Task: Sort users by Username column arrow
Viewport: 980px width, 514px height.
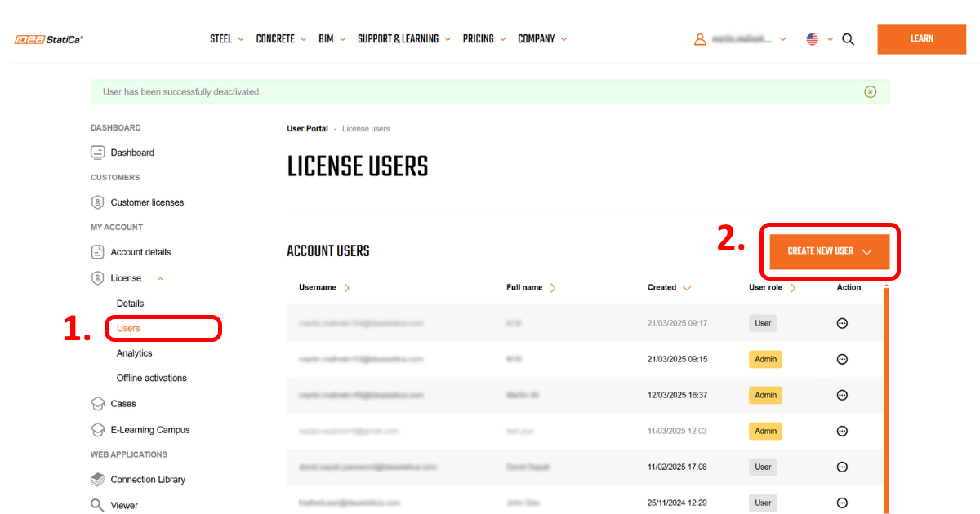Action: point(346,288)
